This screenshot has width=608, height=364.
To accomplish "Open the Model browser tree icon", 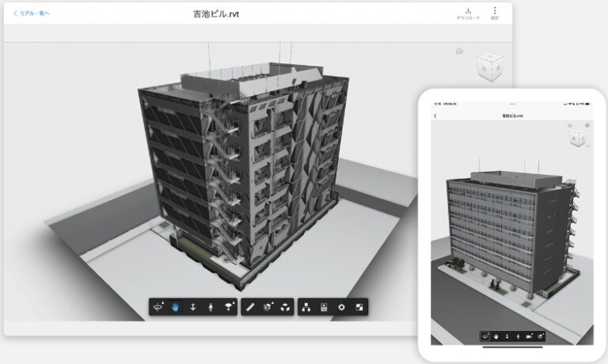I will click(x=306, y=307).
